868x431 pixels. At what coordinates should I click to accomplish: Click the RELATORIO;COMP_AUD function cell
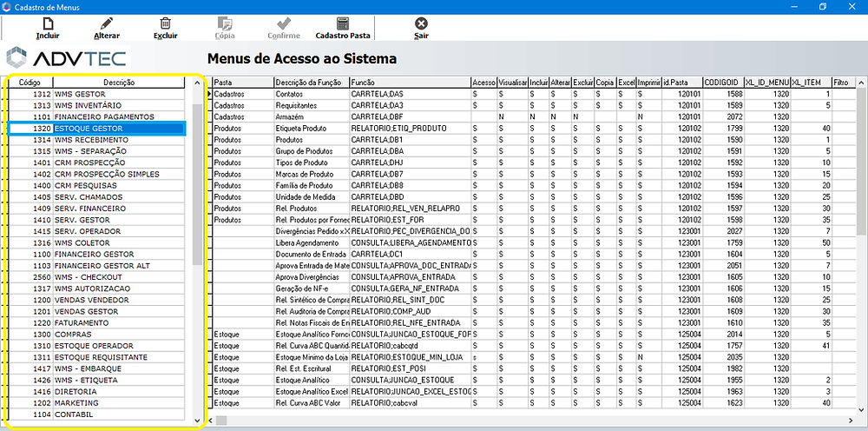point(411,311)
